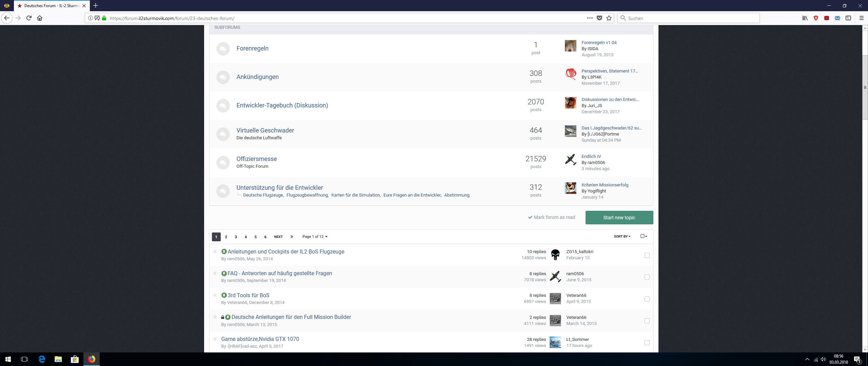
Task: Expand the Sort By dropdown
Action: pyautogui.click(x=622, y=236)
